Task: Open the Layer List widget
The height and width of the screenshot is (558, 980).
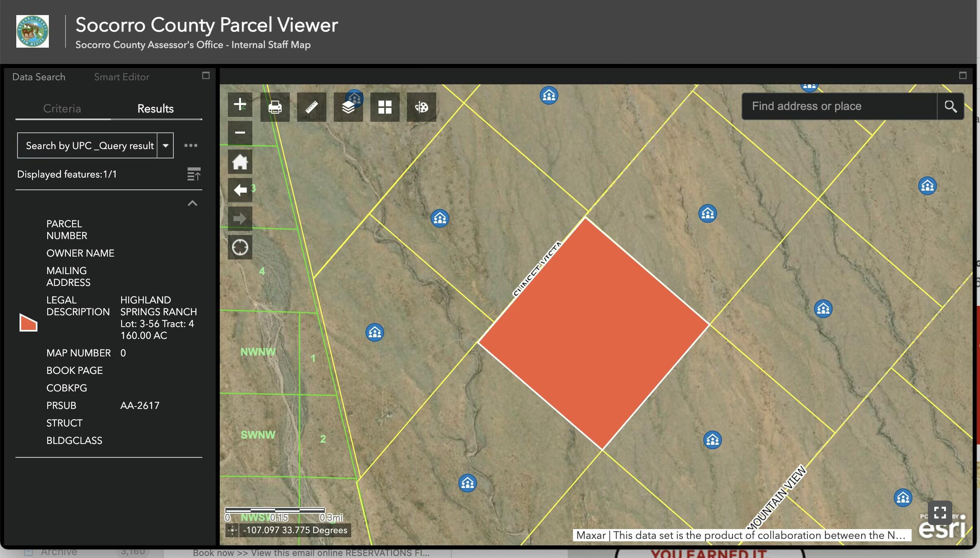Action: [348, 107]
